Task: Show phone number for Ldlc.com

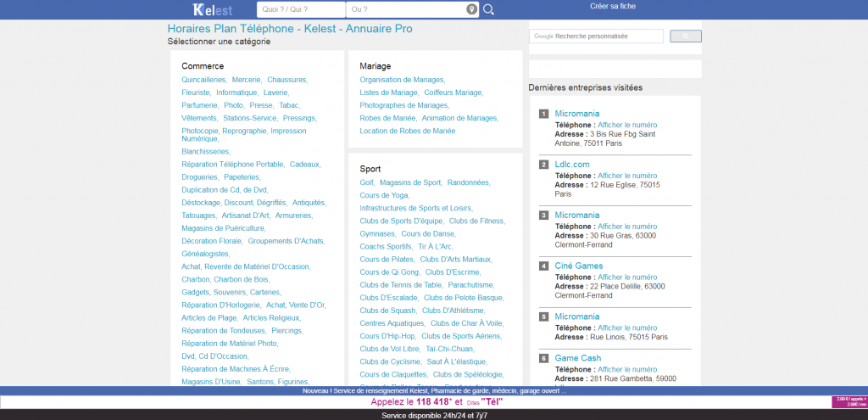Action: click(627, 176)
